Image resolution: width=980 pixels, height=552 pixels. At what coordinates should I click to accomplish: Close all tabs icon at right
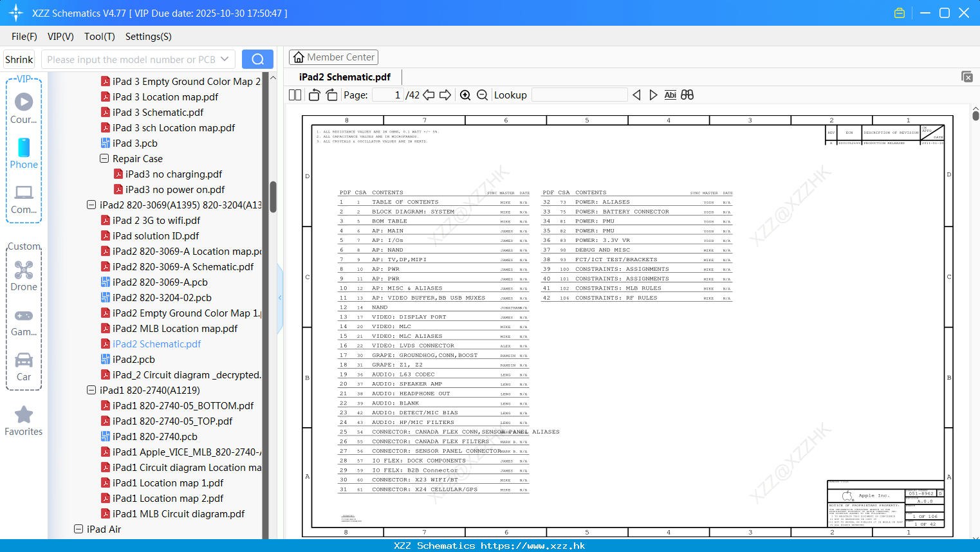point(967,77)
